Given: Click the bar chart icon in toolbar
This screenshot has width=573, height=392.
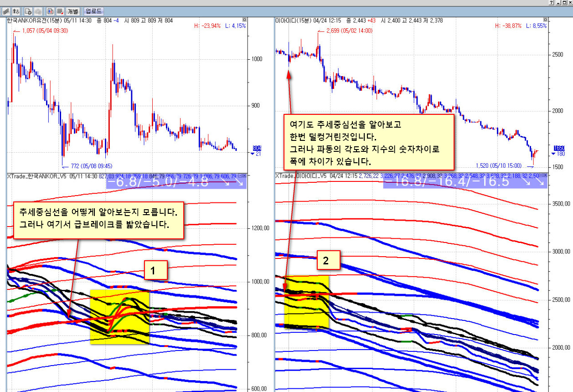Looking at the screenshot, I should click(x=6, y=11).
